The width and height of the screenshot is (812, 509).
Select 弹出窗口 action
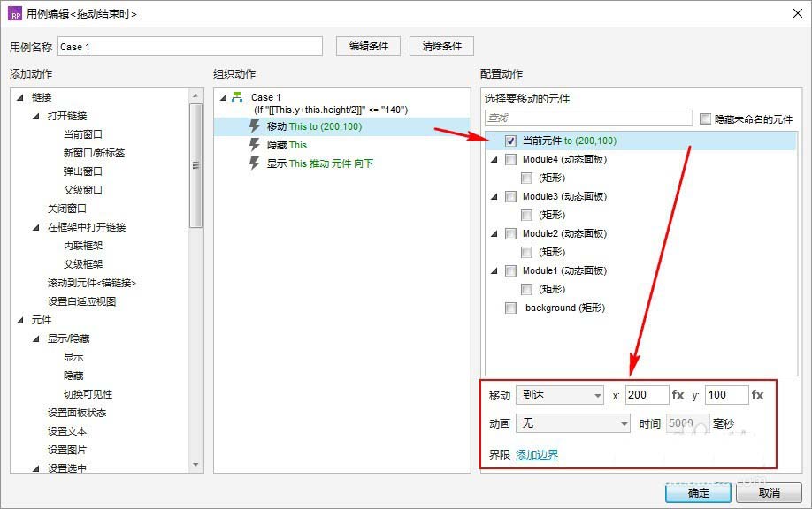tap(83, 171)
